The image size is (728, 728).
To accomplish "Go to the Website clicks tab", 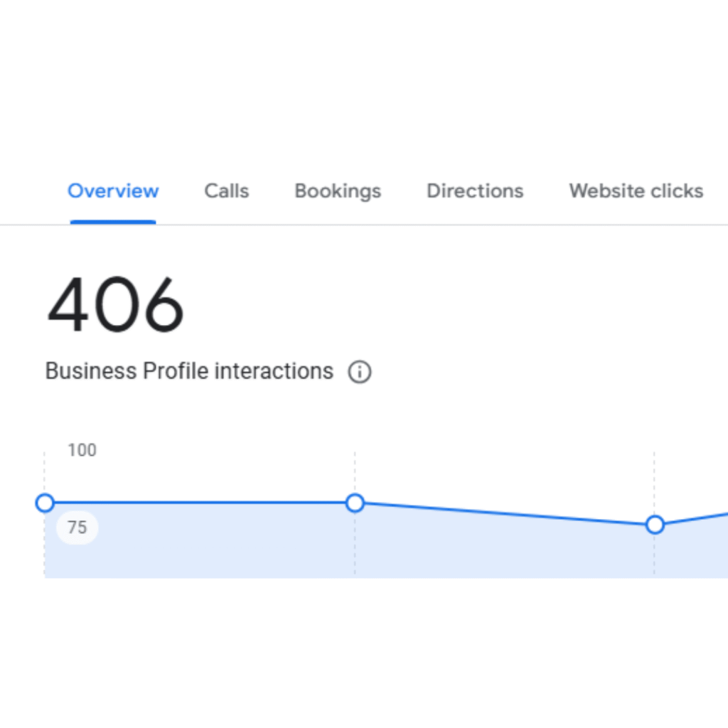I will pos(636,191).
